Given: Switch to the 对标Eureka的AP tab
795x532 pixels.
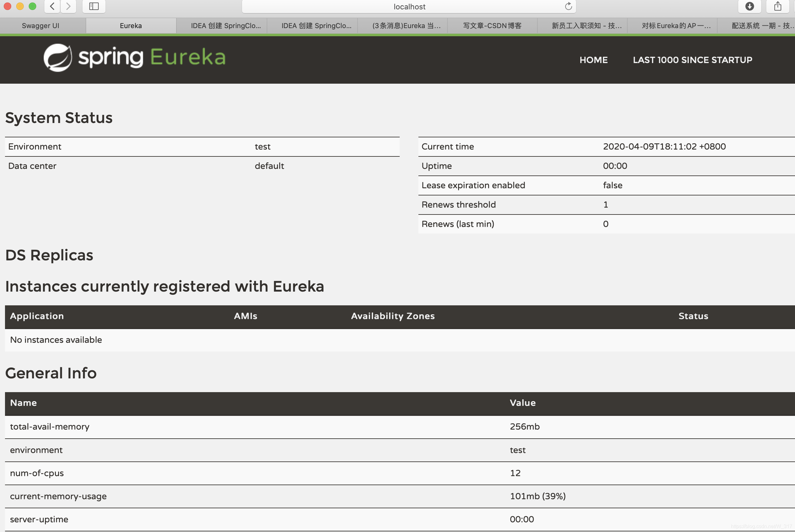Looking at the screenshot, I should (x=676, y=26).
